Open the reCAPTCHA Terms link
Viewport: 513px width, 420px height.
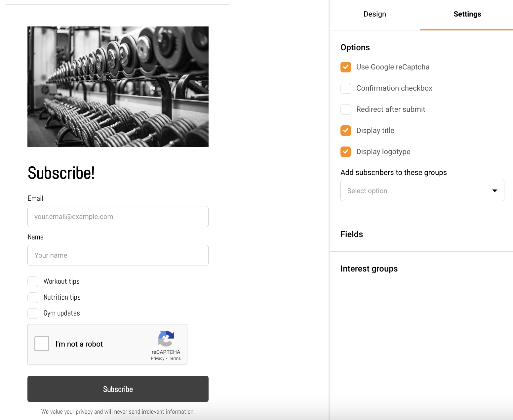(x=175, y=358)
